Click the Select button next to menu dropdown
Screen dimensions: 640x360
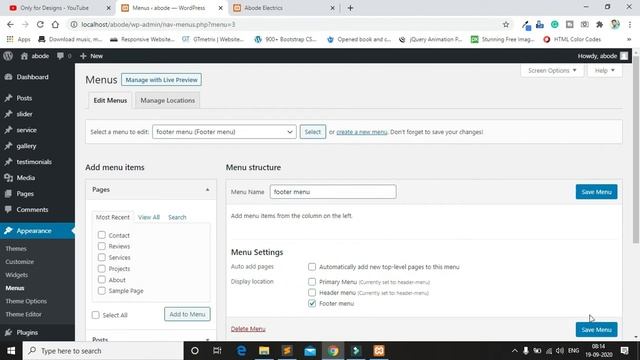click(313, 132)
